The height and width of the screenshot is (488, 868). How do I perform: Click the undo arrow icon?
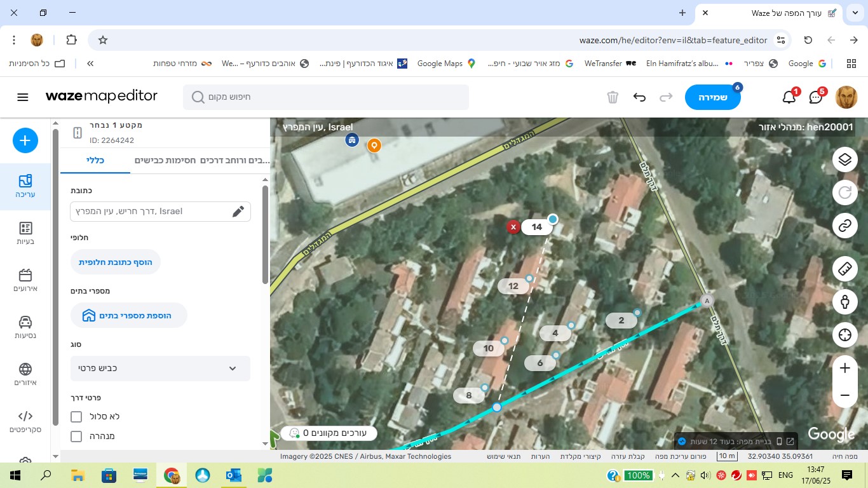[639, 97]
